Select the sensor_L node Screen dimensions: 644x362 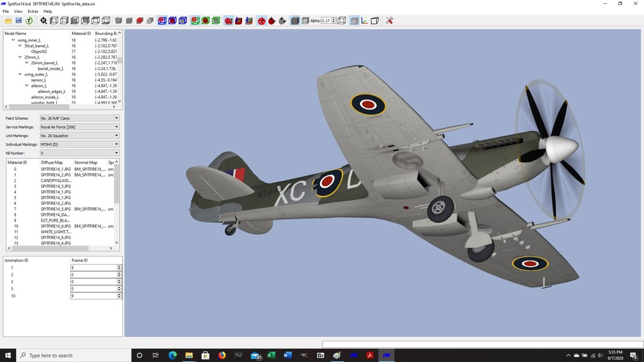pos(39,80)
